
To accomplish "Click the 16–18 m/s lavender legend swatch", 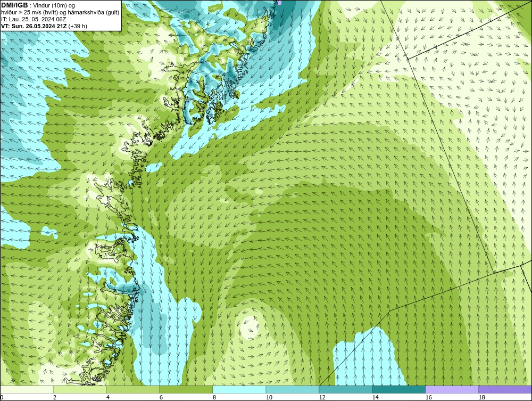I will click(452, 389).
